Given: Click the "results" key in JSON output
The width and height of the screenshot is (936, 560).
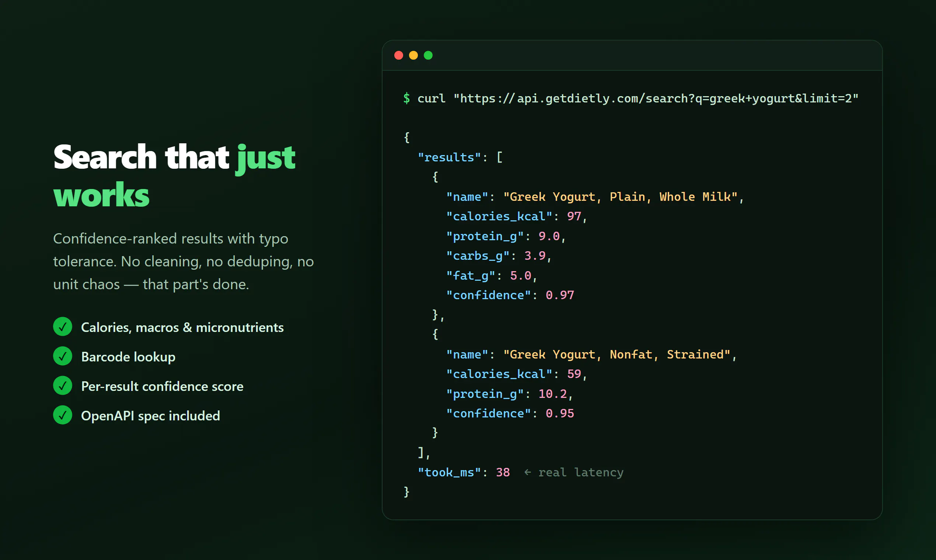Looking at the screenshot, I should pyautogui.click(x=449, y=157).
